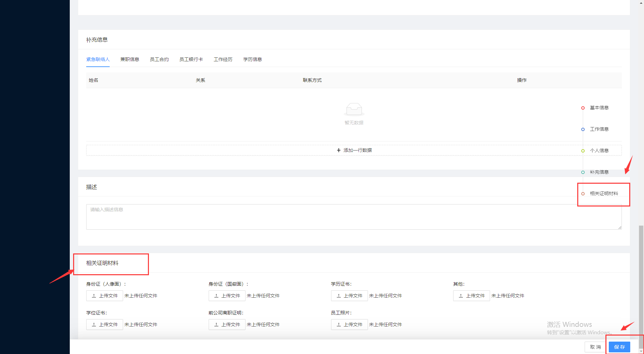This screenshot has height=354, width=644.
Task: Click the teal 补充信息 anchor dot
Action: click(583, 172)
